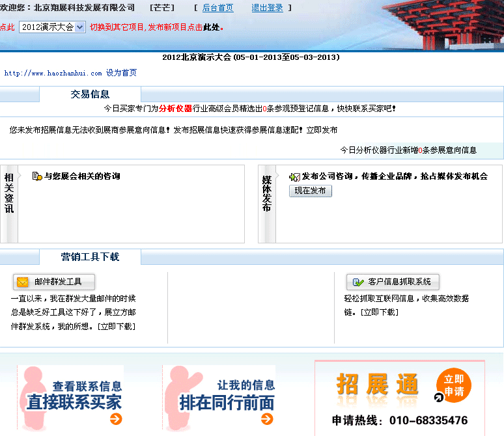Select the 营销工具下载 tab

tap(90, 257)
